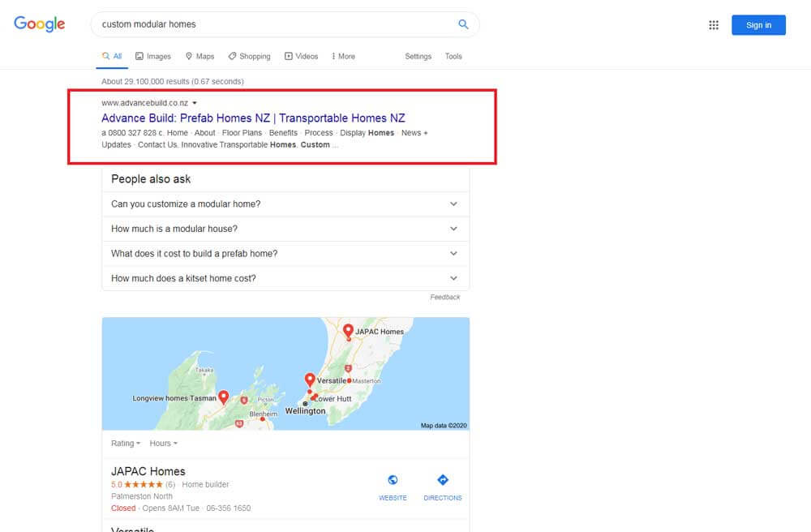The width and height of the screenshot is (811, 532).
Task: Open the advancebuild.co.nz URL dropdown arrow
Action: pyautogui.click(x=195, y=103)
